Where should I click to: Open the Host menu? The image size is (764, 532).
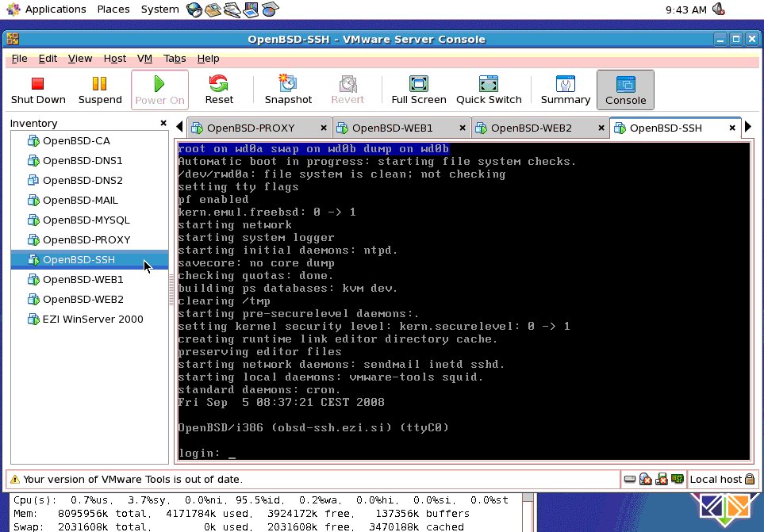115,59
